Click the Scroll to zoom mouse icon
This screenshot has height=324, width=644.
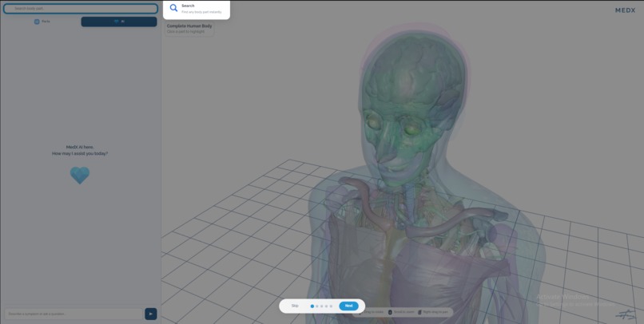pos(390,312)
